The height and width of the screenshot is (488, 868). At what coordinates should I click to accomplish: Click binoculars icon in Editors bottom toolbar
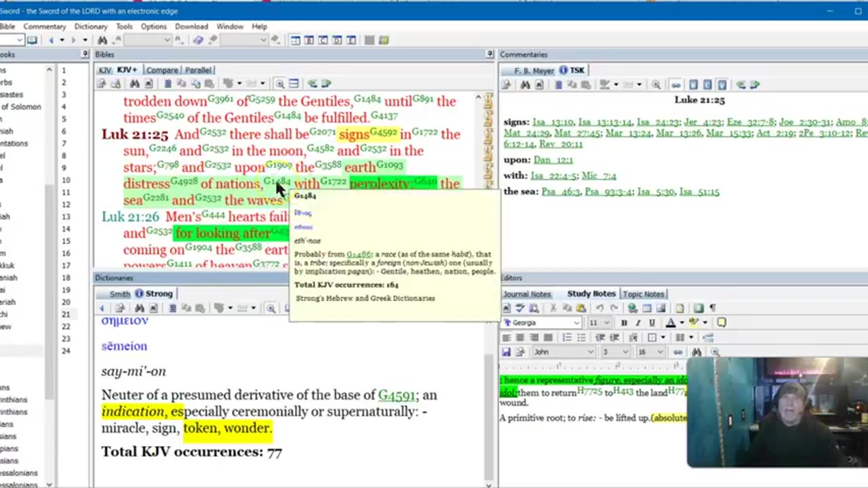(x=696, y=352)
